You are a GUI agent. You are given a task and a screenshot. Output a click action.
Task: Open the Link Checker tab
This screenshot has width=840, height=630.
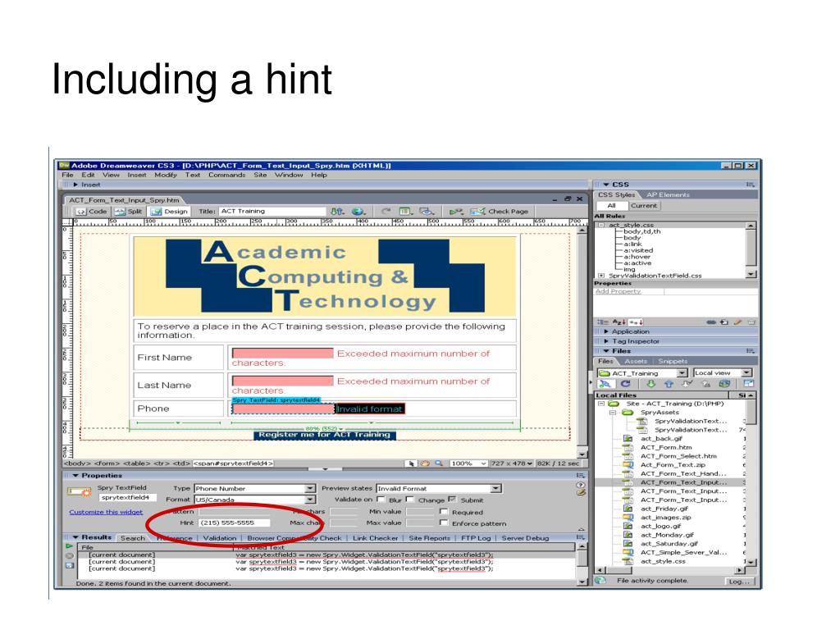pos(375,538)
